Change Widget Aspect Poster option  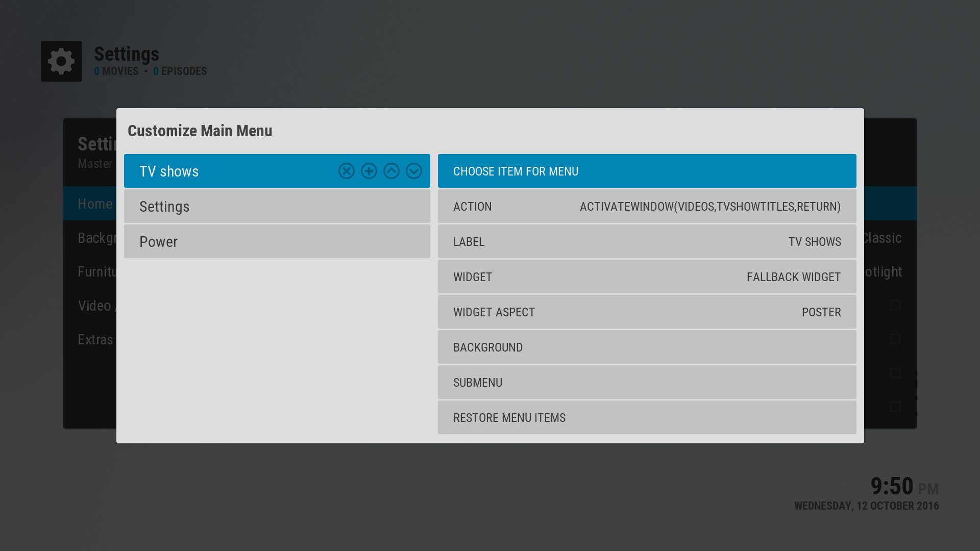(647, 312)
